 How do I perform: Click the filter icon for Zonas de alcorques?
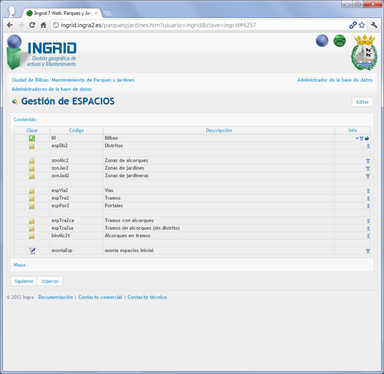368,161
